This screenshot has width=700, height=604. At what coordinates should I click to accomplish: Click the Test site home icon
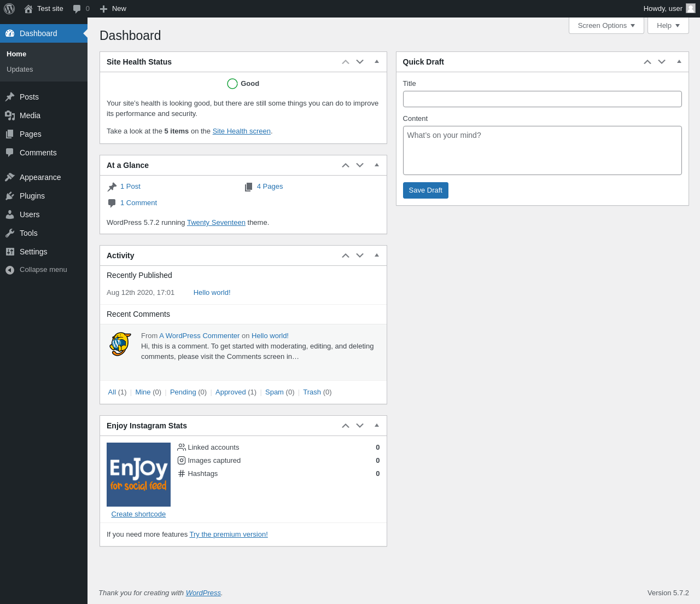point(28,9)
